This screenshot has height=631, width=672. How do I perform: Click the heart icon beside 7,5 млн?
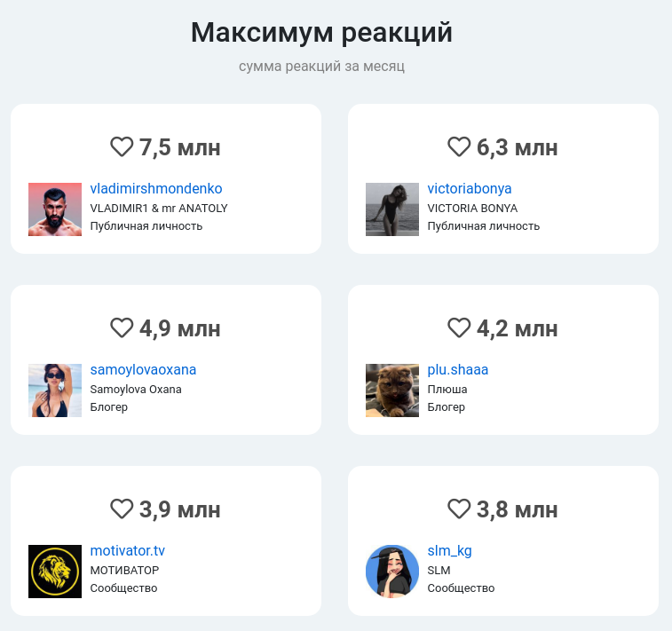[x=122, y=147]
